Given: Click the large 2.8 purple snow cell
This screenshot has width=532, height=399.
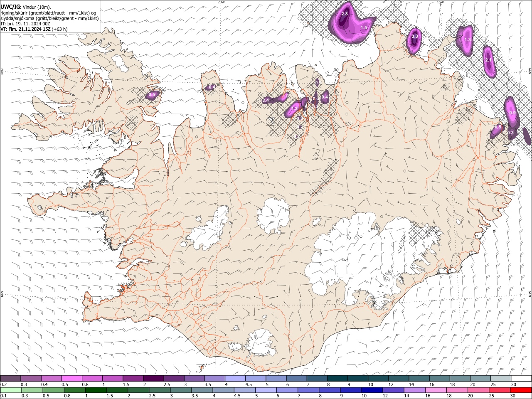Looking at the screenshot, I should (351, 23).
